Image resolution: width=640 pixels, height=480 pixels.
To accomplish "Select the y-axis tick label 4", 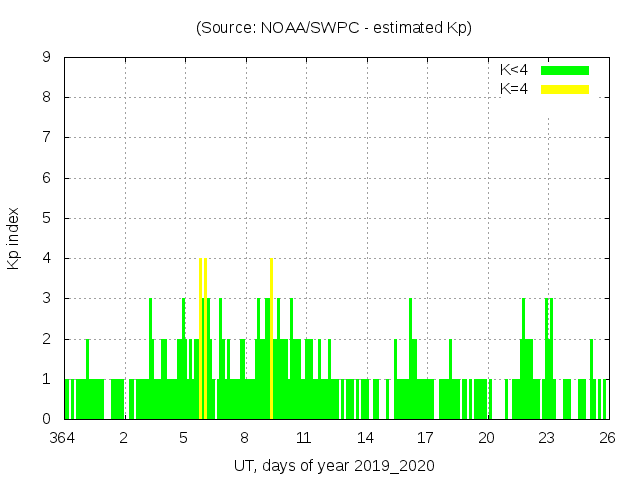I will pyautogui.click(x=47, y=259).
